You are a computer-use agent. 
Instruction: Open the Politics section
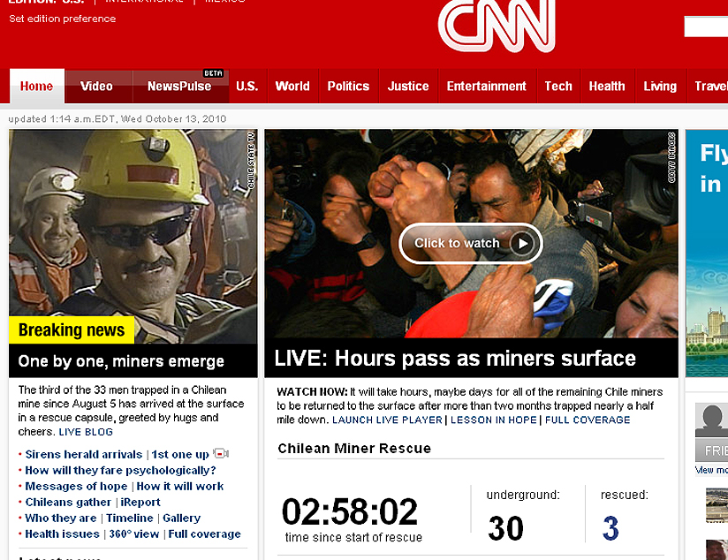pos(348,86)
